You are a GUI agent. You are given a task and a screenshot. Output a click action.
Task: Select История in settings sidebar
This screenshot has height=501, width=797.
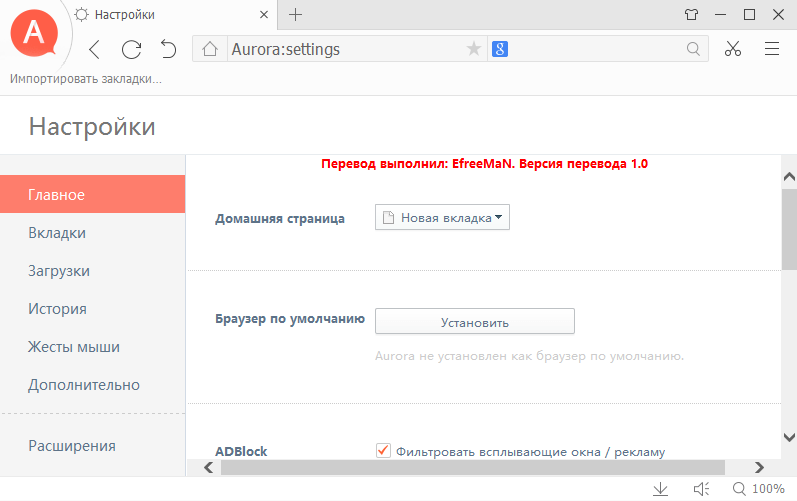pos(57,309)
